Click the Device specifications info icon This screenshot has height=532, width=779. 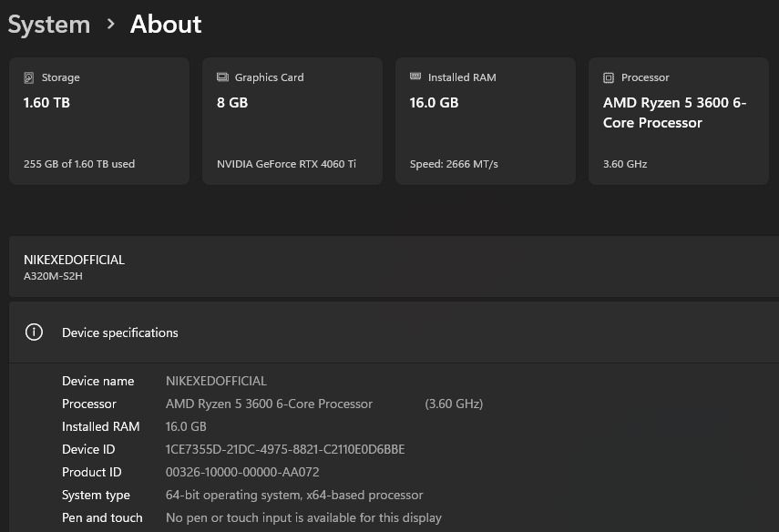tap(34, 332)
